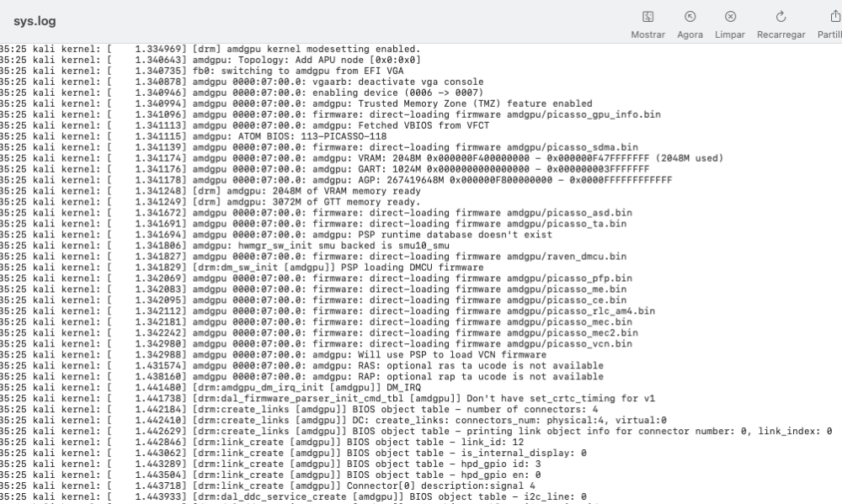Select the 'Fetched VBIOS from VFCT' line
The image size is (842, 504).
coord(245,125)
